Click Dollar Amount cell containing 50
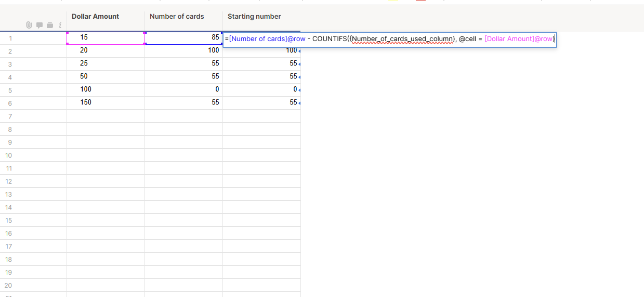 point(106,77)
